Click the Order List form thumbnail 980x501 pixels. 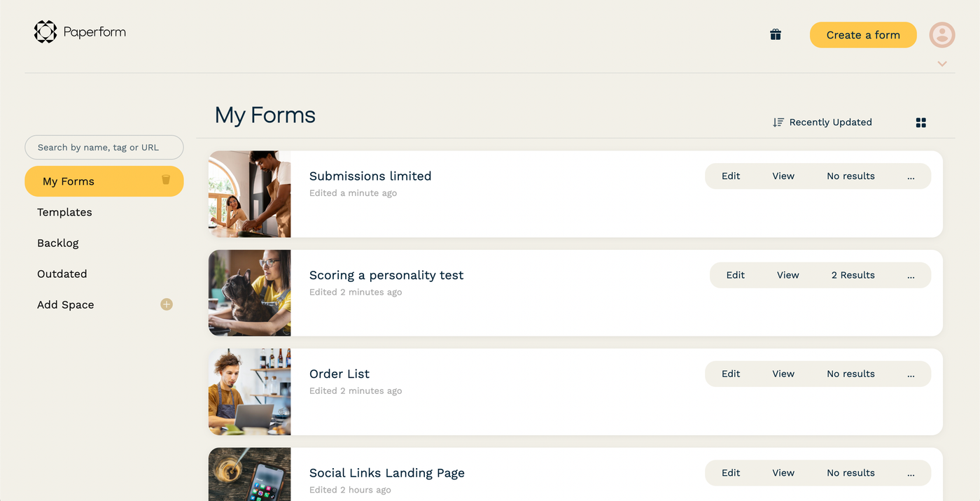[x=249, y=392]
